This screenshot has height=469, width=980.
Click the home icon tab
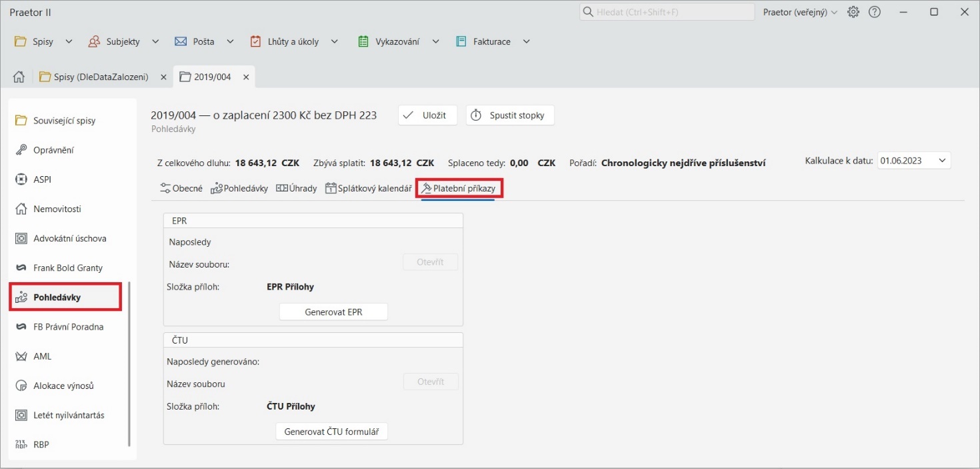(x=19, y=77)
